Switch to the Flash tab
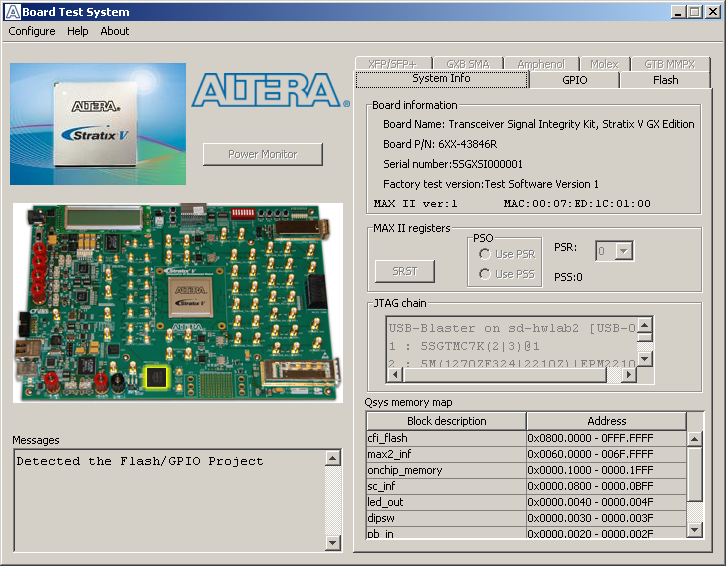 point(665,80)
